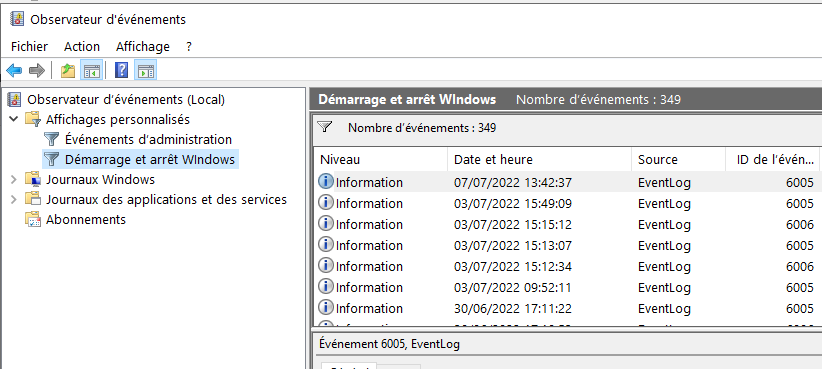Image resolution: width=822 pixels, height=369 pixels.
Task: Select the event dated 03/07/2022 15:13:07
Action: click(x=568, y=245)
